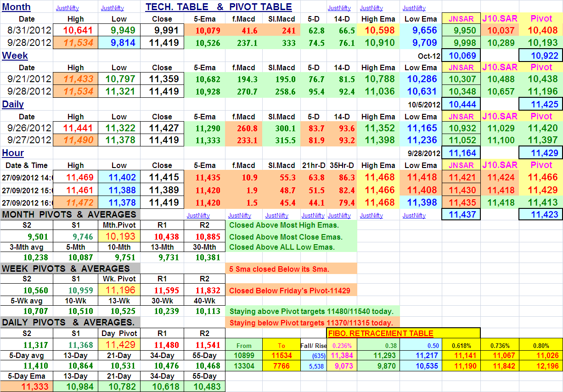Click the blue low cell 9,814
563x392 pixels.
[x=119, y=43]
